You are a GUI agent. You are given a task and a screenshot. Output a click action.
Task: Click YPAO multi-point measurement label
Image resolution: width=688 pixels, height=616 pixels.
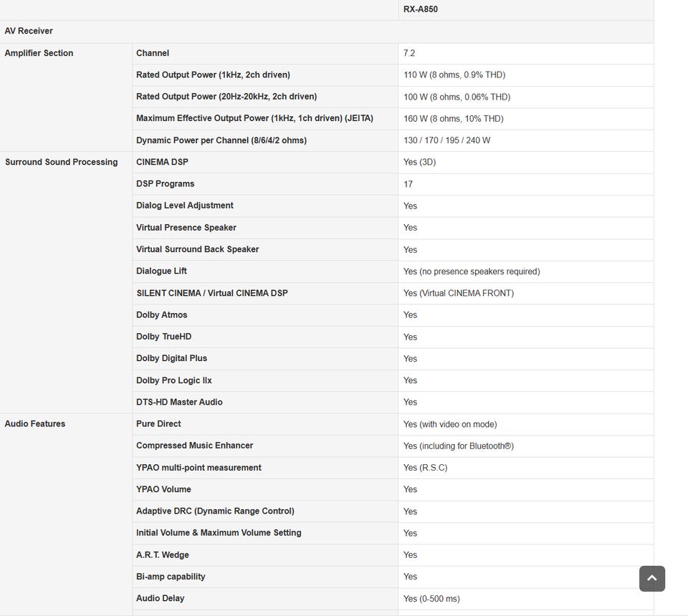click(x=199, y=468)
